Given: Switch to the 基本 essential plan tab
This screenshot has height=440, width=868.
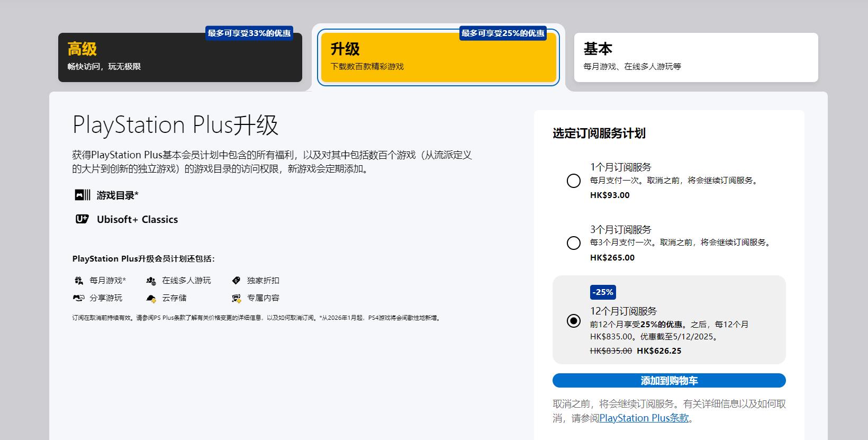Looking at the screenshot, I should (696, 58).
